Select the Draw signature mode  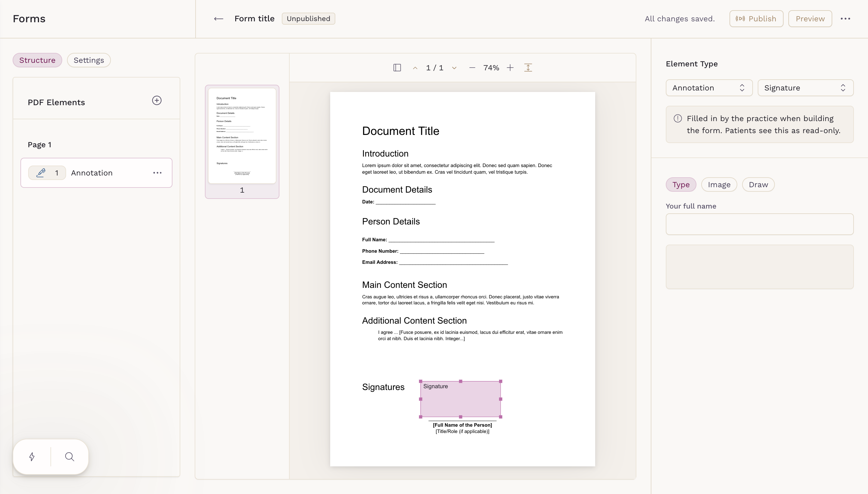[758, 184]
